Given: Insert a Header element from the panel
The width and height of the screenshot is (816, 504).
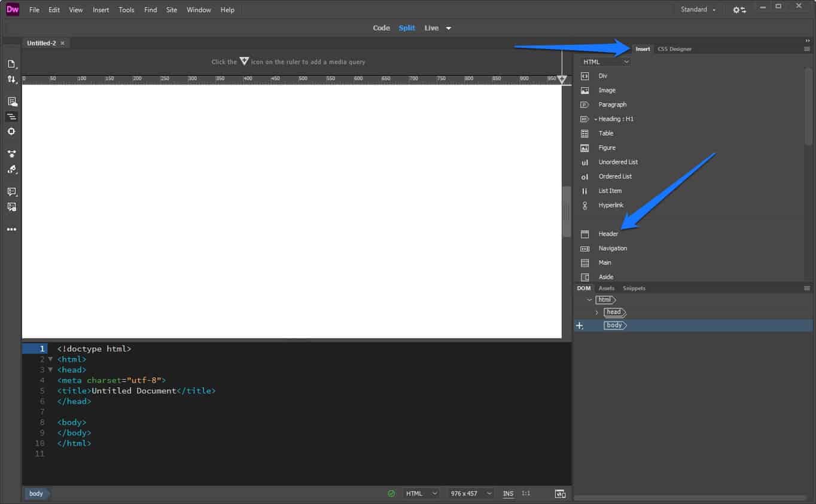Looking at the screenshot, I should click(x=607, y=234).
